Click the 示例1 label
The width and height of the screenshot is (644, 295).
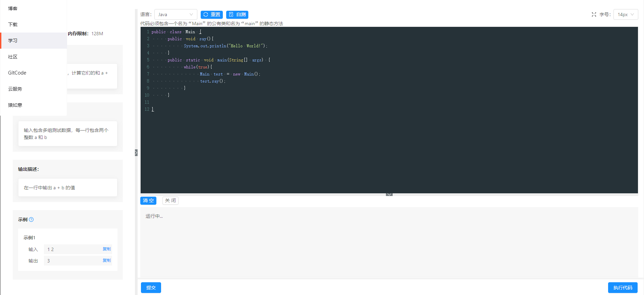[x=29, y=238]
